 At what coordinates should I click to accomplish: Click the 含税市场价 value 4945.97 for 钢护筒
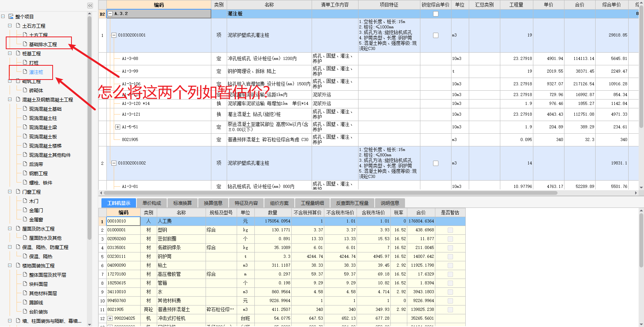pyautogui.click(x=381, y=257)
